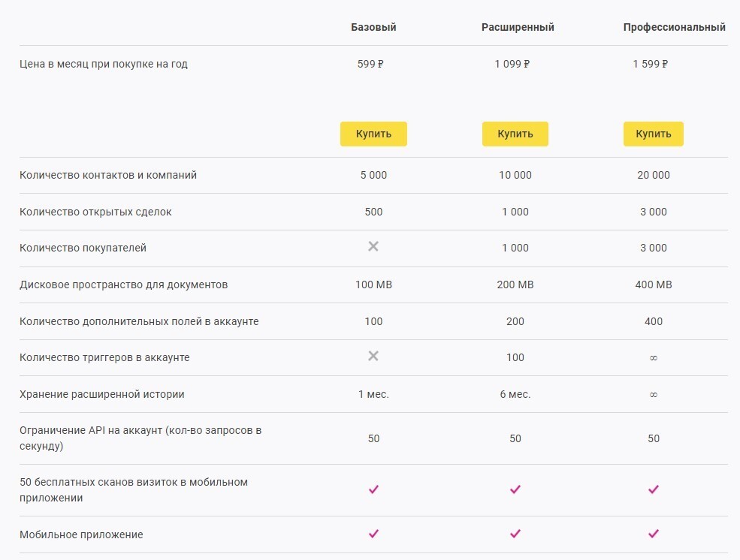Click the infinity symbol for triggers in Профессиональный
The height and width of the screenshot is (560, 740).
coord(653,357)
